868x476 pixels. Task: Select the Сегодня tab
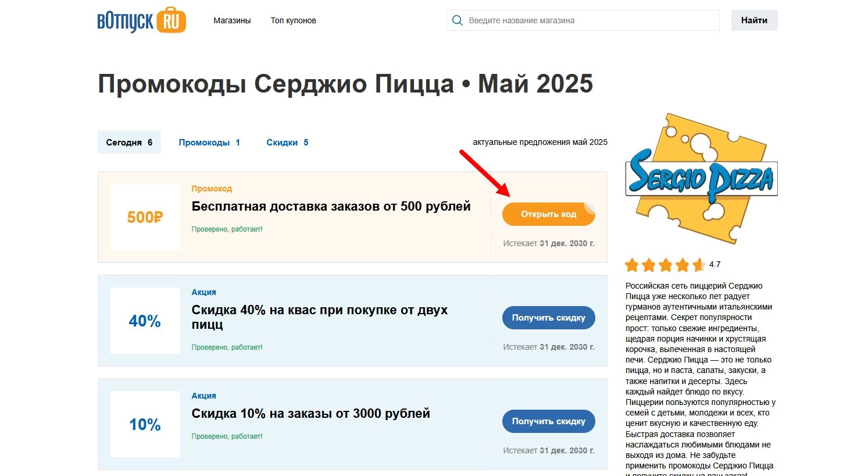128,142
